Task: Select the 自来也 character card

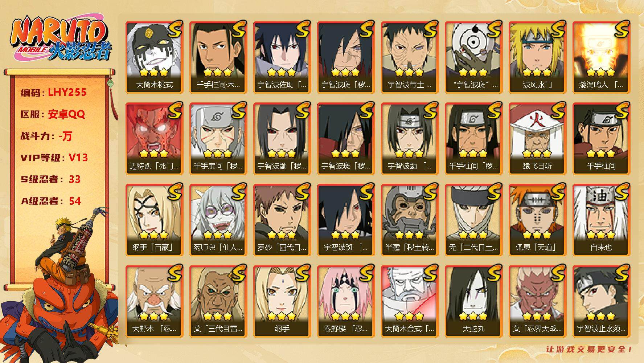Action: (x=601, y=220)
